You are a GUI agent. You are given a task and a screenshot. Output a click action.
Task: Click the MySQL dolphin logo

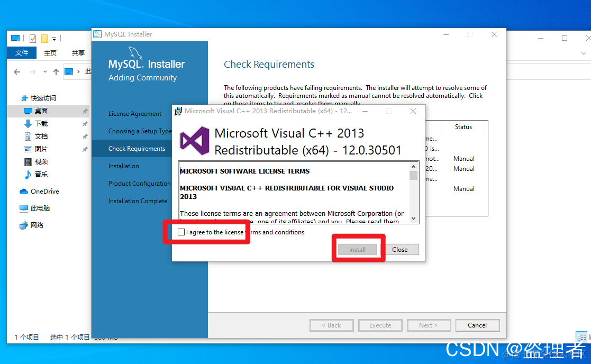135,53
